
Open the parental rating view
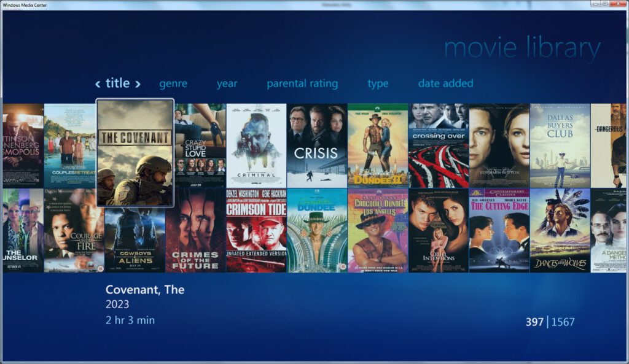click(302, 83)
